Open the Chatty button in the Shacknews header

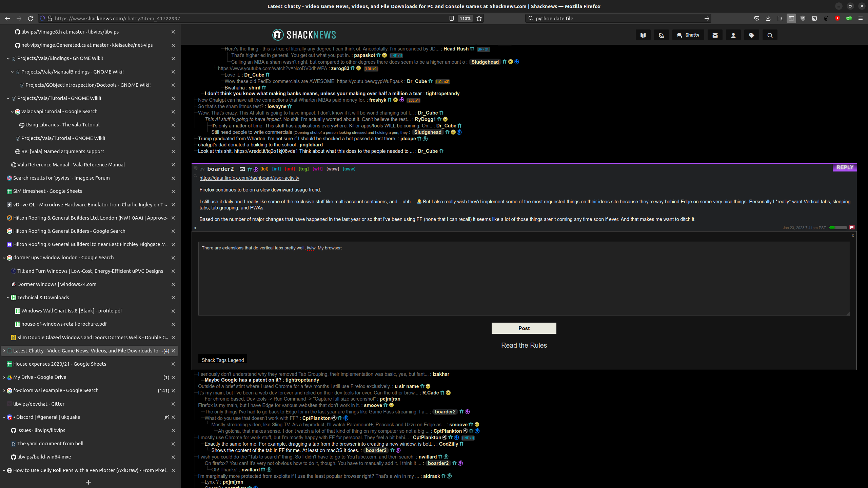pos(688,35)
